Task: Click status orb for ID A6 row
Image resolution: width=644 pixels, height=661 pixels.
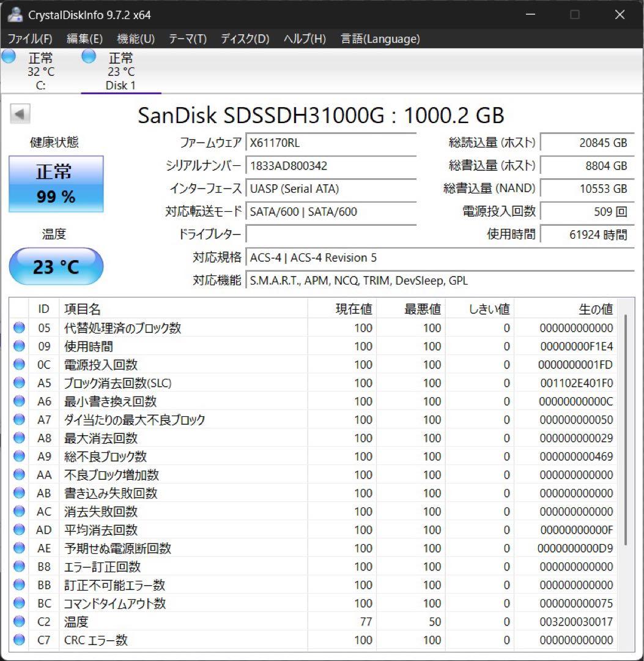Action: tap(19, 401)
